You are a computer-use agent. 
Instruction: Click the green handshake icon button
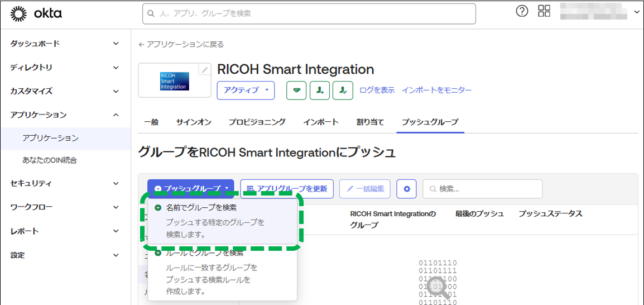[x=296, y=90]
